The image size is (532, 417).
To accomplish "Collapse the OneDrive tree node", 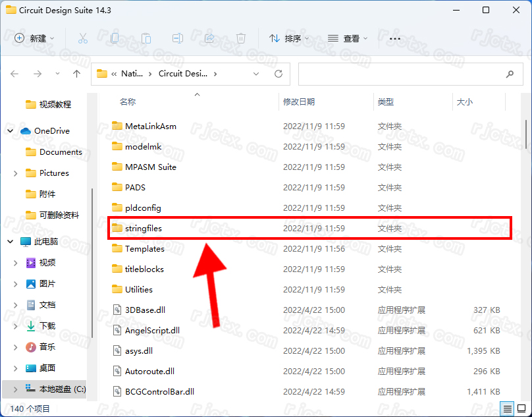I will click(x=10, y=131).
